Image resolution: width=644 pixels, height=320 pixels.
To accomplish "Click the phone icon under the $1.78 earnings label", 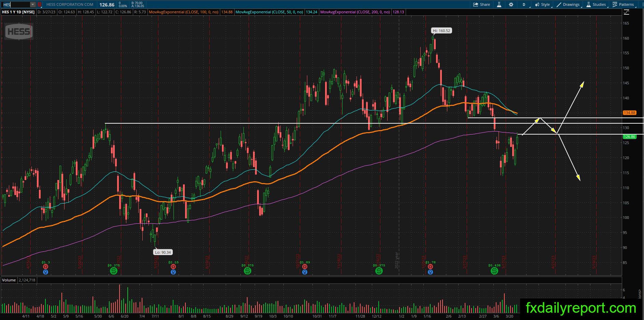I will click(430, 267).
